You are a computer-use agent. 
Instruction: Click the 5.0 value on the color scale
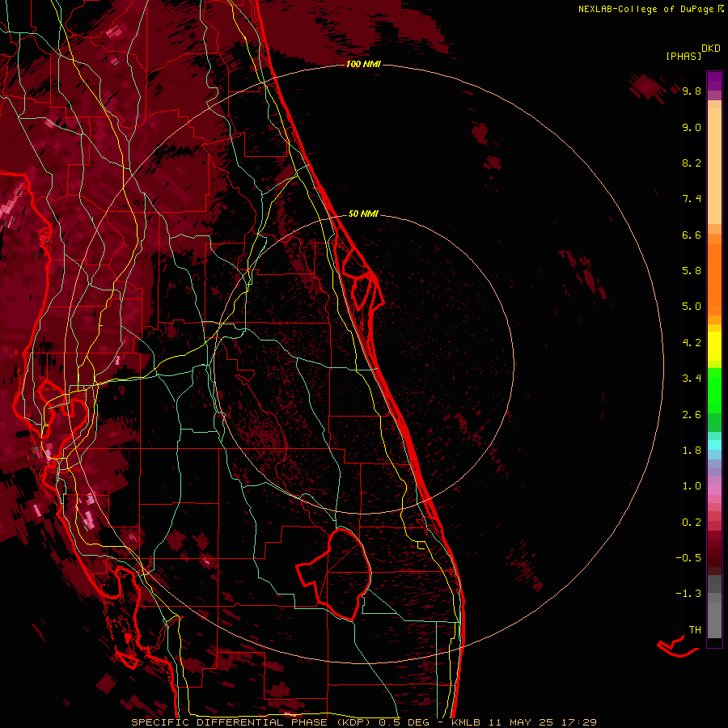pyautogui.click(x=692, y=307)
